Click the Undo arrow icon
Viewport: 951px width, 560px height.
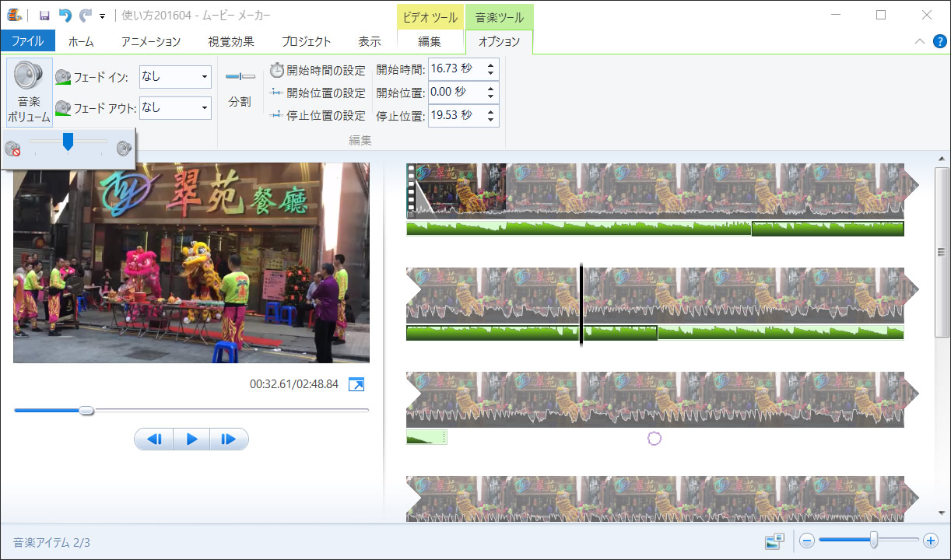point(65,16)
